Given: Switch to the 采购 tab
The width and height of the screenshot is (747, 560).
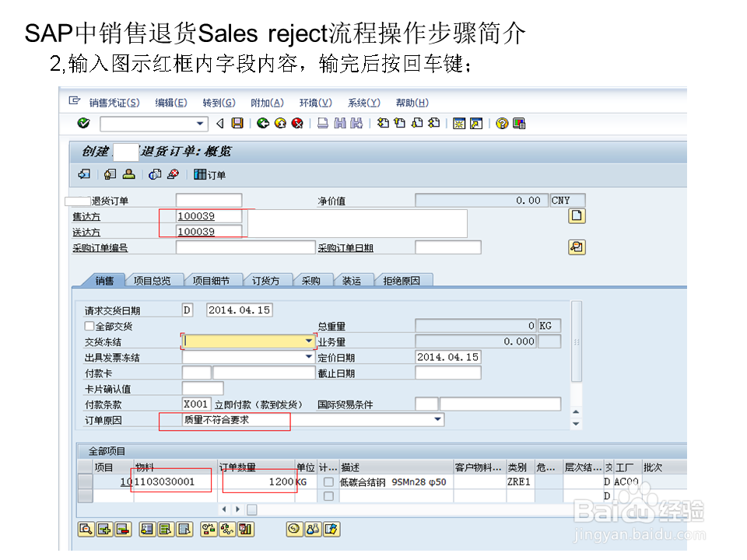Looking at the screenshot, I should [311, 281].
